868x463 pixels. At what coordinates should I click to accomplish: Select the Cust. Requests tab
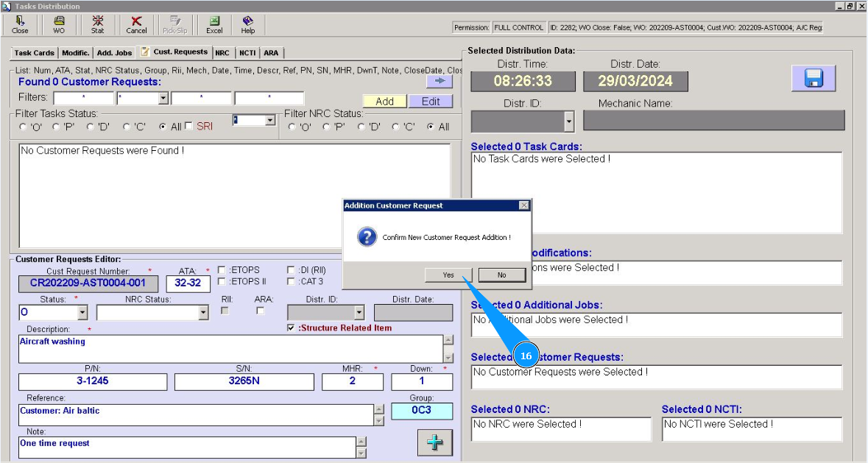click(x=175, y=52)
